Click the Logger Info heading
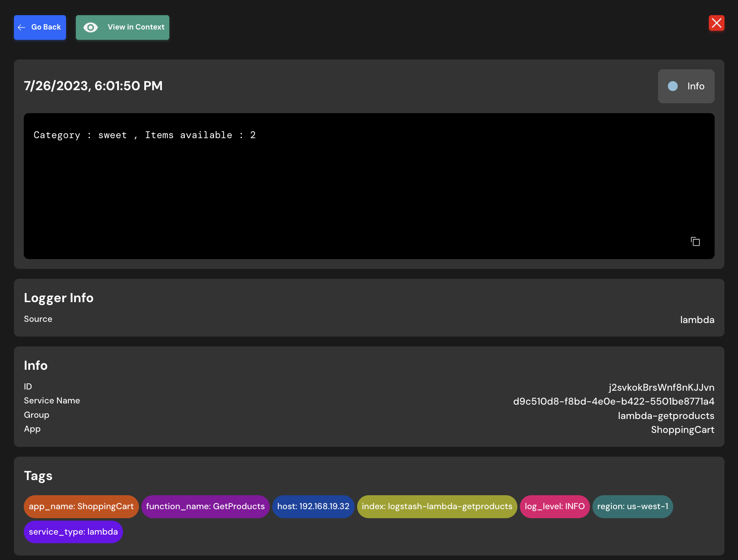 point(59,298)
